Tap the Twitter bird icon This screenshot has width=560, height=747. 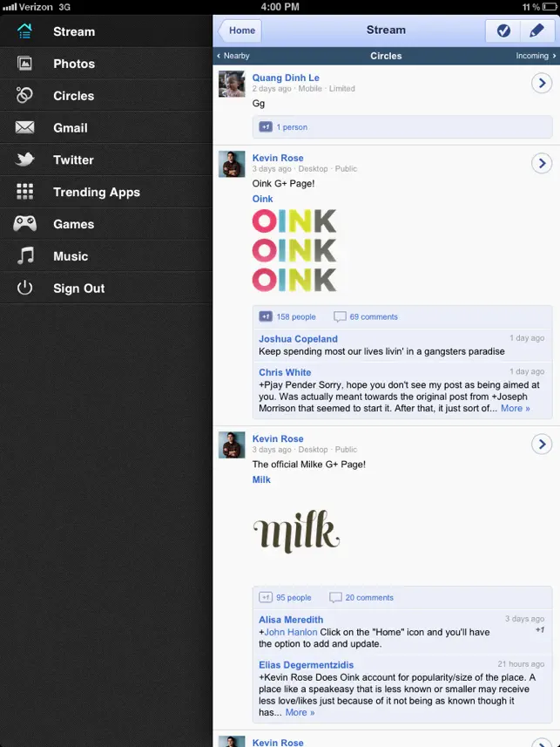tap(24, 160)
